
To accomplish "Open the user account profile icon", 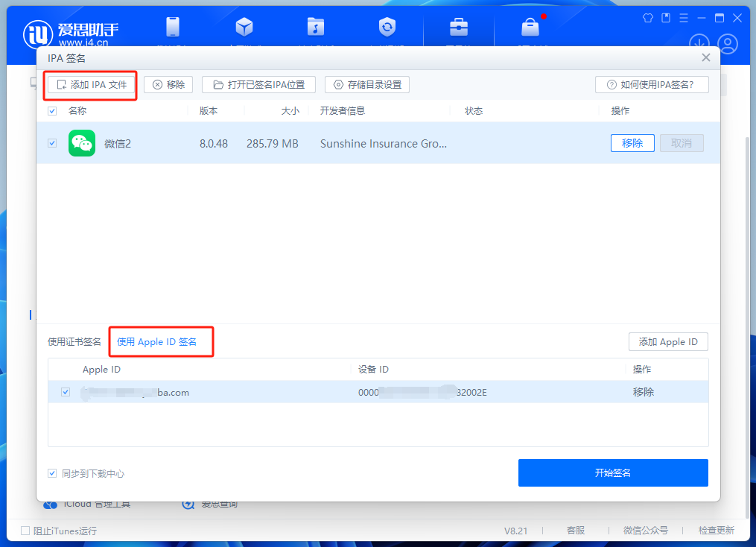I will tap(728, 43).
